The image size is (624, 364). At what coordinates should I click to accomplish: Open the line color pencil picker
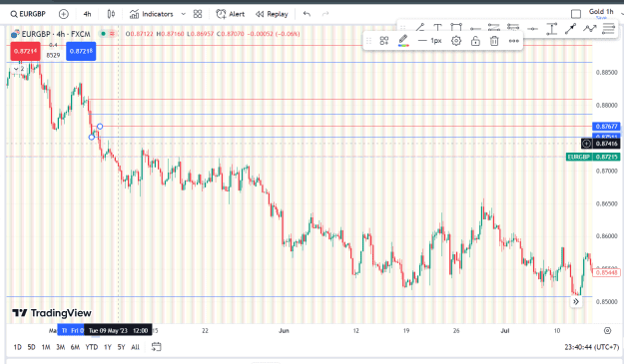403,40
